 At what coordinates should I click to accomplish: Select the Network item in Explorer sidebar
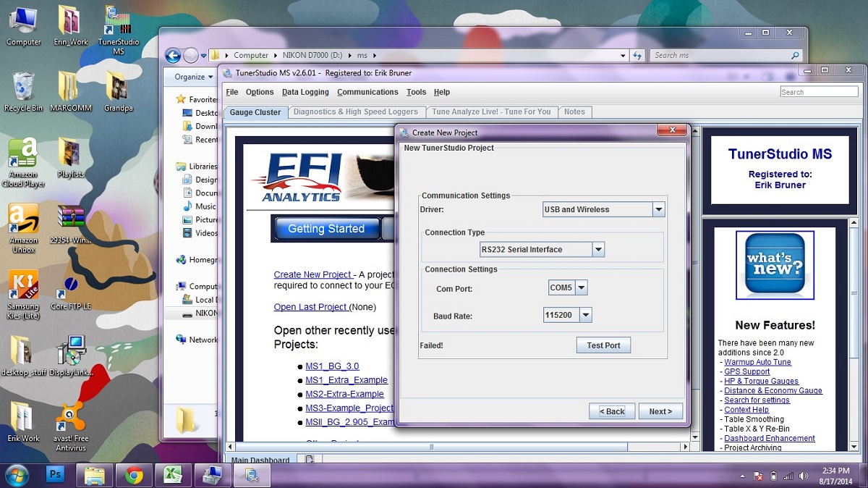pyautogui.click(x=197, y=340)
